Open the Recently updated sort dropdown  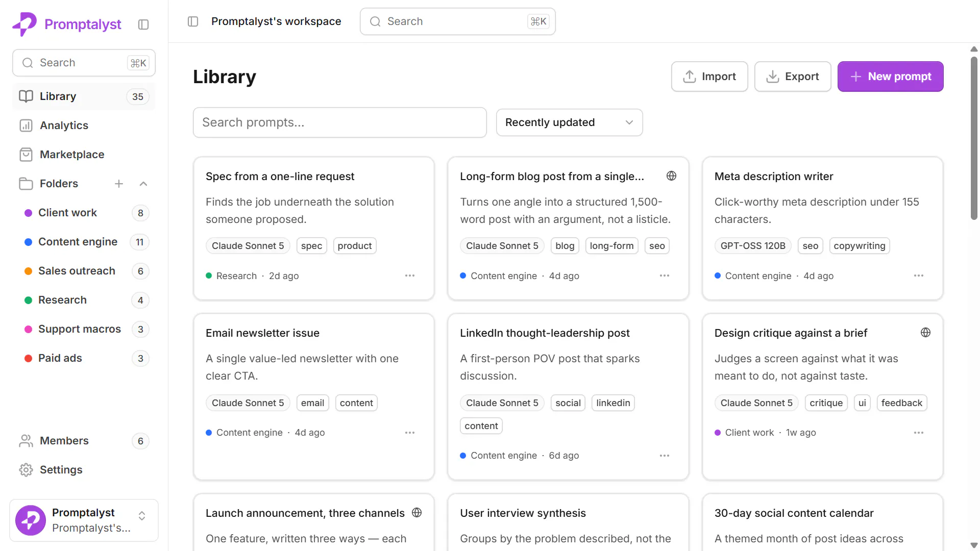[x=569, y=122]
